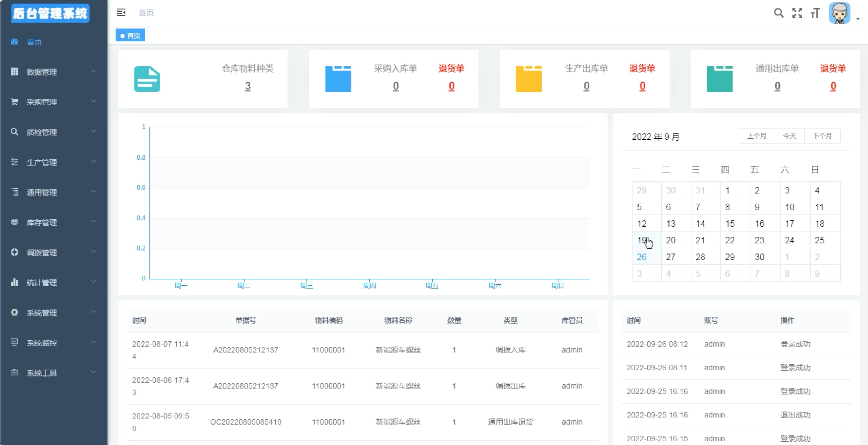Open the search magnifier in the top bar
Screen dimensions: 868x445
pyautogui.click(x=778, y=13)
